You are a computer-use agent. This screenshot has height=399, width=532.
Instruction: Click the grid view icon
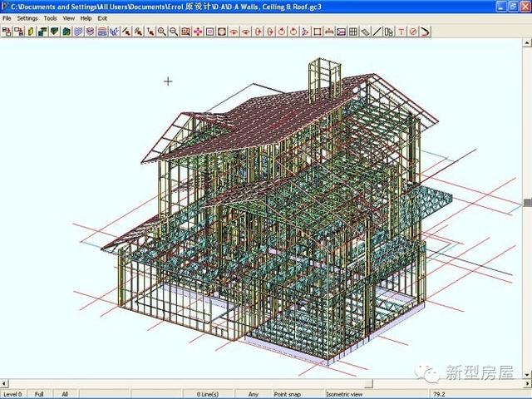[x=353, y=32]
